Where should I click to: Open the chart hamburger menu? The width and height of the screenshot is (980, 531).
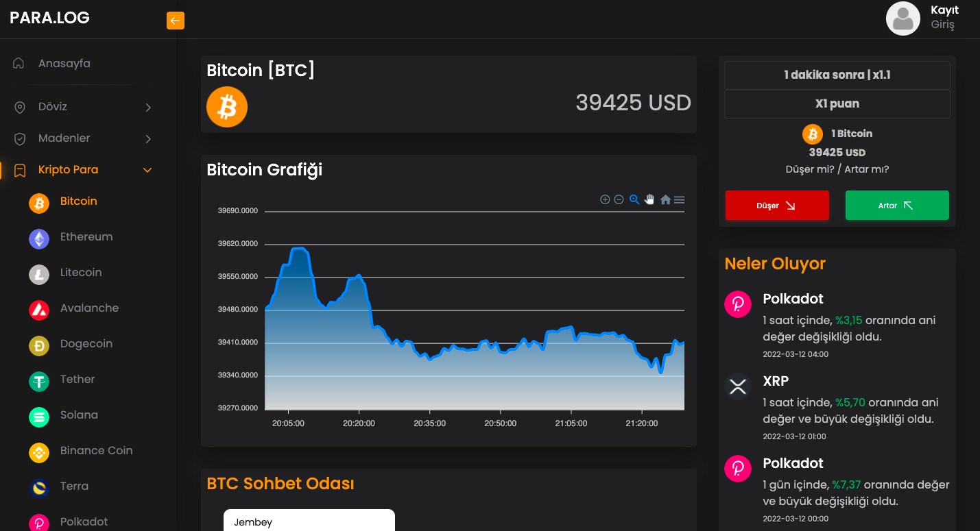pos(680,200)
